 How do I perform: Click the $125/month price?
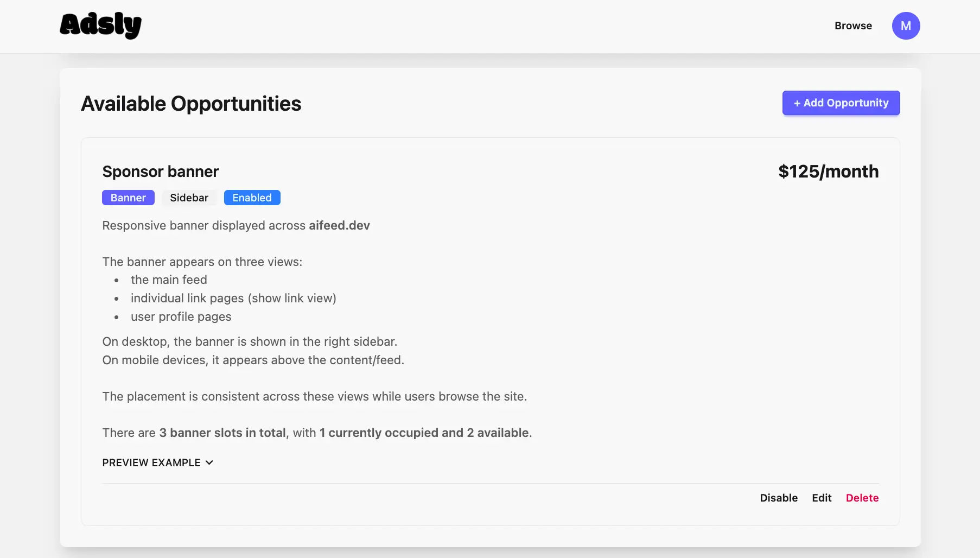click(828, 172)
